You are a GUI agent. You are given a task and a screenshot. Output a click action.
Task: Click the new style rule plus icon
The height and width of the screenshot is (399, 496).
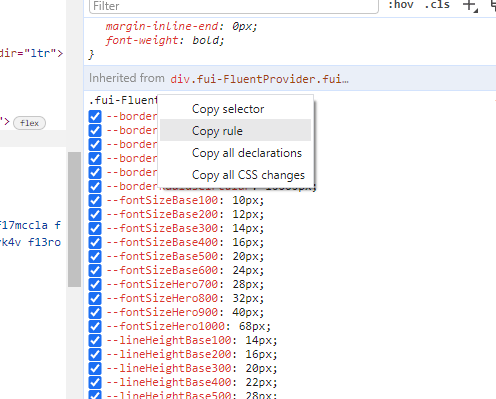pyautogui.click(x=470, y=6)
